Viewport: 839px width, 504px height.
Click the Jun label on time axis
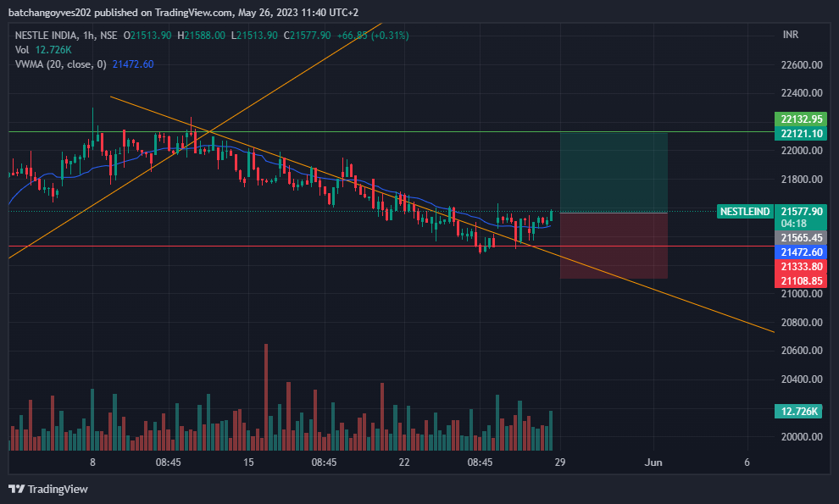tap(653, 462)
